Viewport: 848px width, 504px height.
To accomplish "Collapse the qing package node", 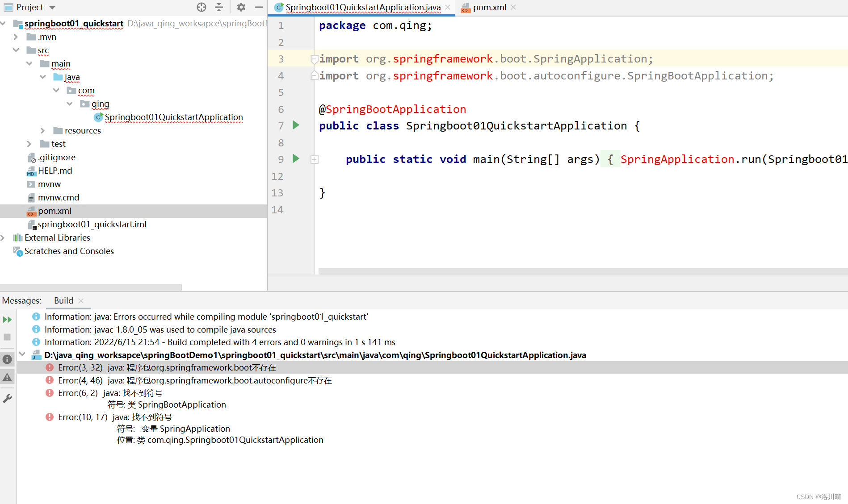I will pyautogui.click(x=70, y=104).
